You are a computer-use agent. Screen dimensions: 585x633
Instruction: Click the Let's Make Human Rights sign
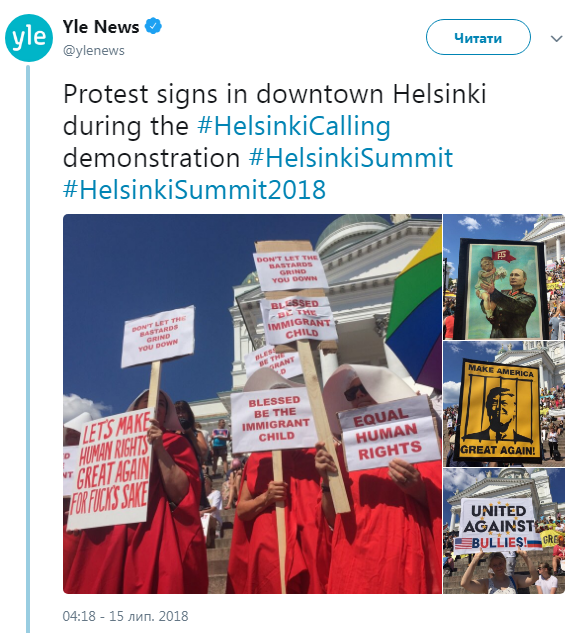click(110, 470)
